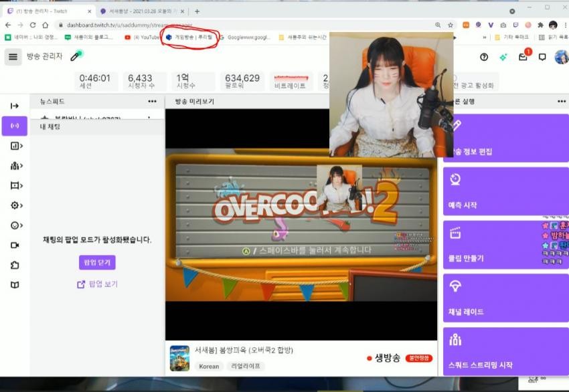Open the (4) YouTube bookmark
Image resolution: width=569 pixels, height=392 pixels.
click(142, 37)
